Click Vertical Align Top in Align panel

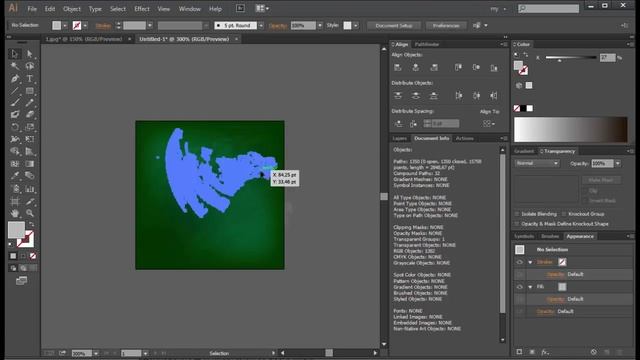click(458, 67)
